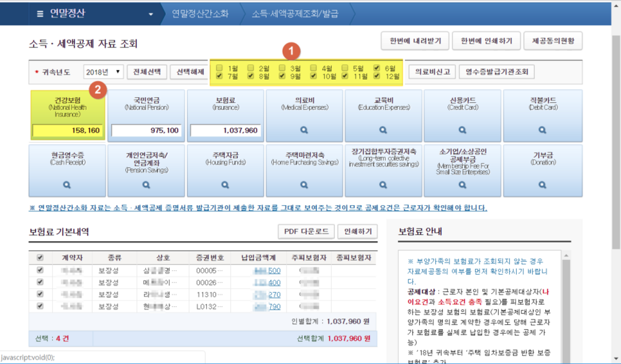Go to the 연말정산간소화 breadcrumb tab
621x364 pixels.
[x=200, y=14]
